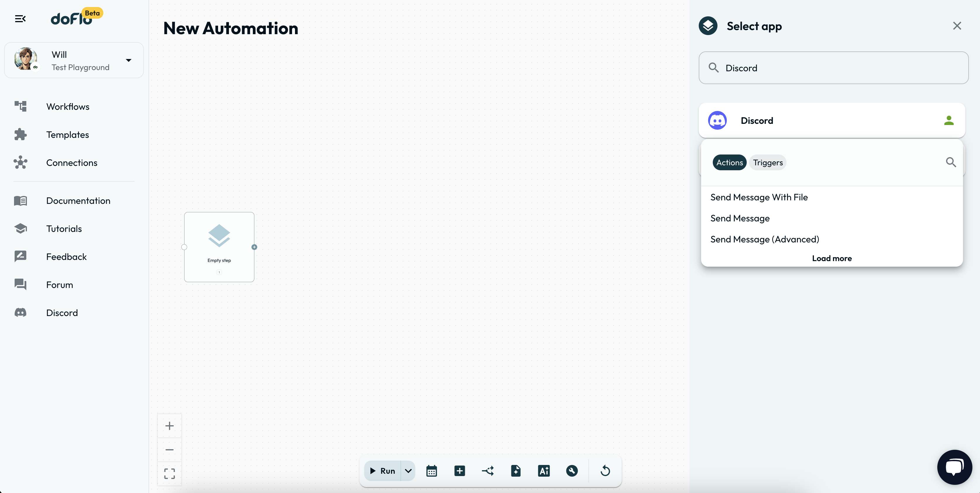Screen dimensions: 980x493
Task: Expand the Run options dropdown arrow
Action: point(408,471)
